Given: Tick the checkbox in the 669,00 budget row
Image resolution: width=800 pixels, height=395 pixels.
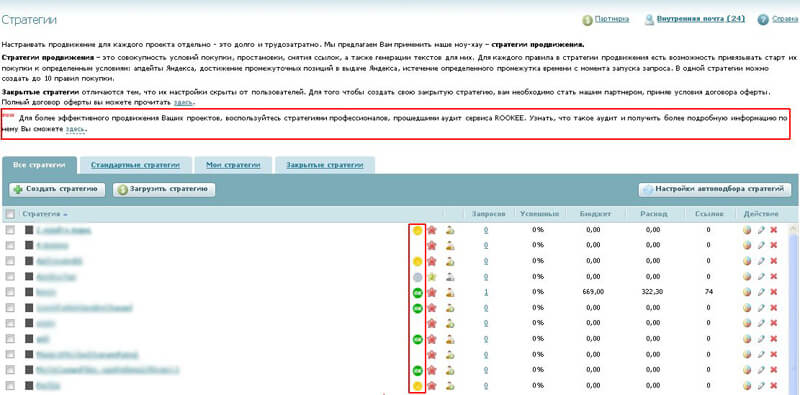Looking at the screenshot, I should coord(10,292).
